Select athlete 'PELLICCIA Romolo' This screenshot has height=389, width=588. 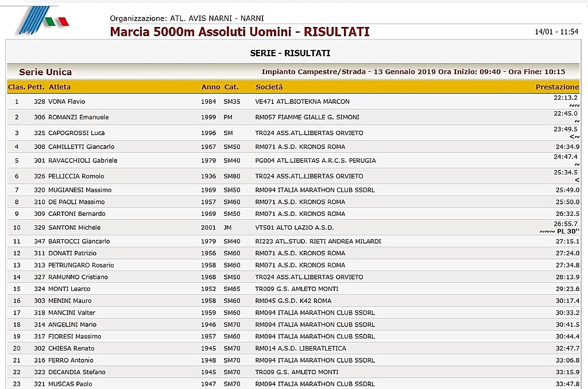coord(76,177)
